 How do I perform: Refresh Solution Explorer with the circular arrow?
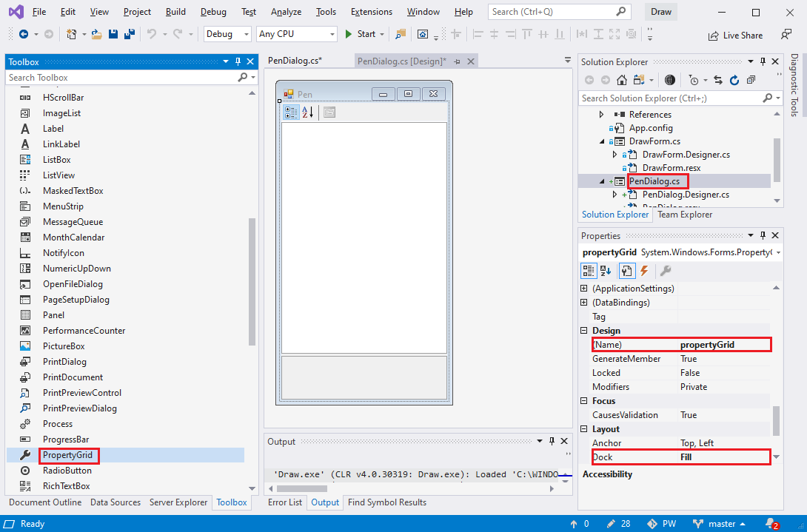[734, 80]
